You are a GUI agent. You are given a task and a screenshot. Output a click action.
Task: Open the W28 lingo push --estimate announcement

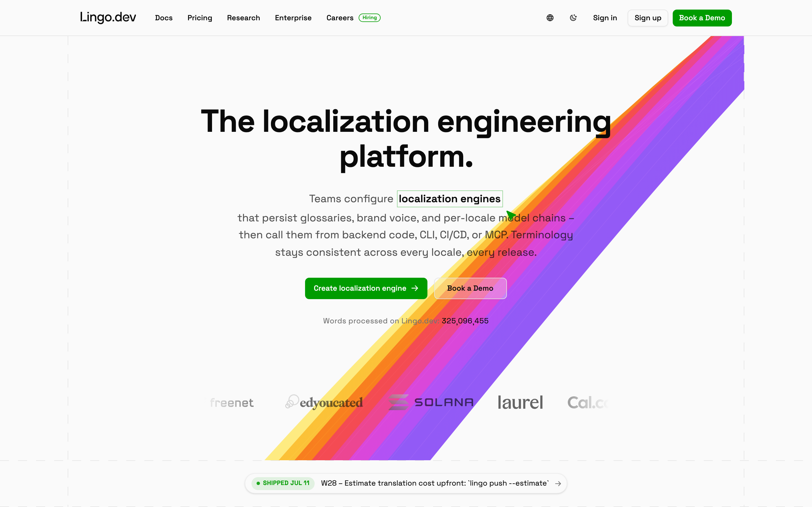(406, 483)
